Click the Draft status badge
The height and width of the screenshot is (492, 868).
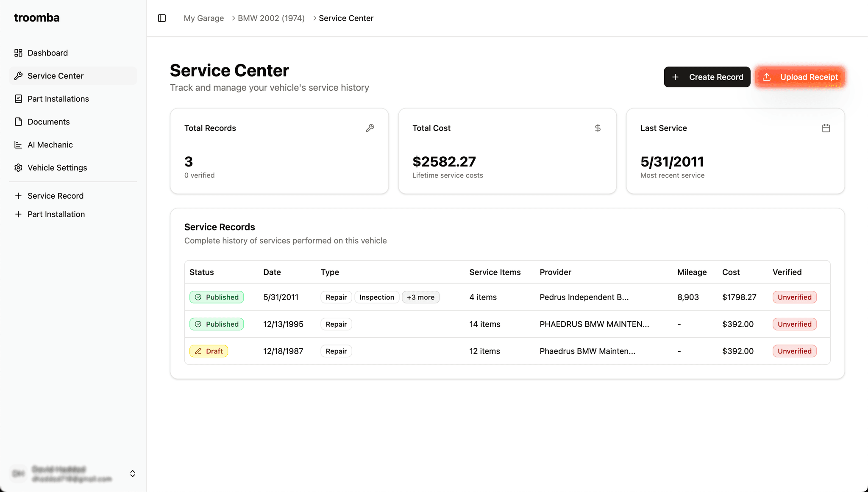pos(209,351)
